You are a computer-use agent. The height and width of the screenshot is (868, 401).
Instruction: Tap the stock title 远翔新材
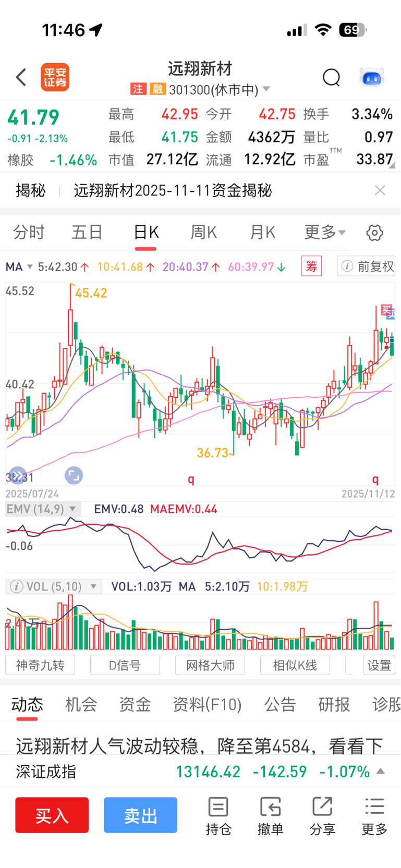[x=200, y=69]
